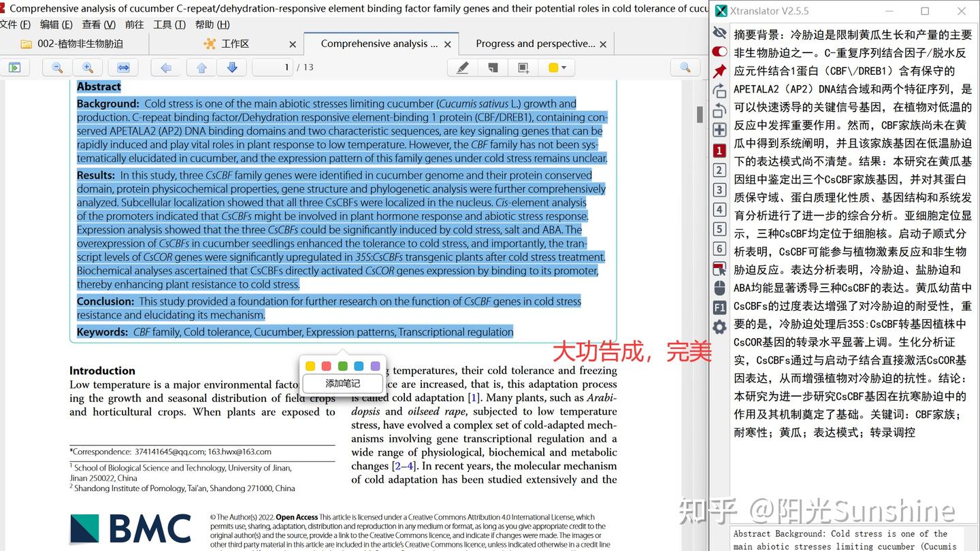Zoom in on the PDF page

pyautogui.click(x=84, y=67)
